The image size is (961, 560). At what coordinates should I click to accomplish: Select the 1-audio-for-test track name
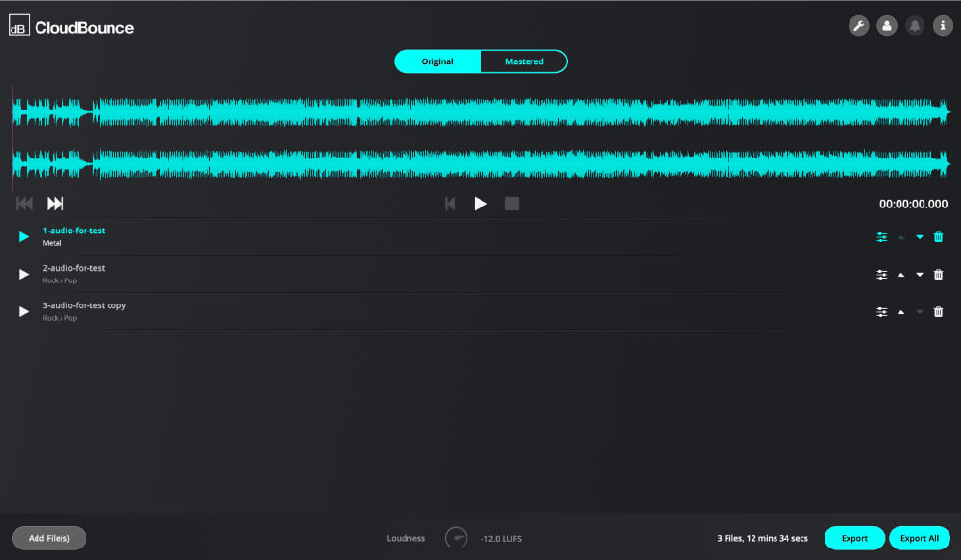pyautogui.click(x=74, y=231)
